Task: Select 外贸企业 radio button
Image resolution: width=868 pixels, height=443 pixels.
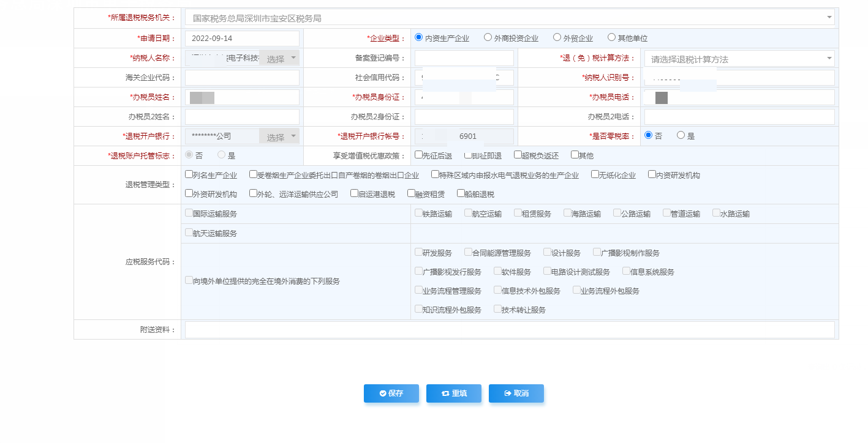Action: pyautogui.click(x=557, y=37)
